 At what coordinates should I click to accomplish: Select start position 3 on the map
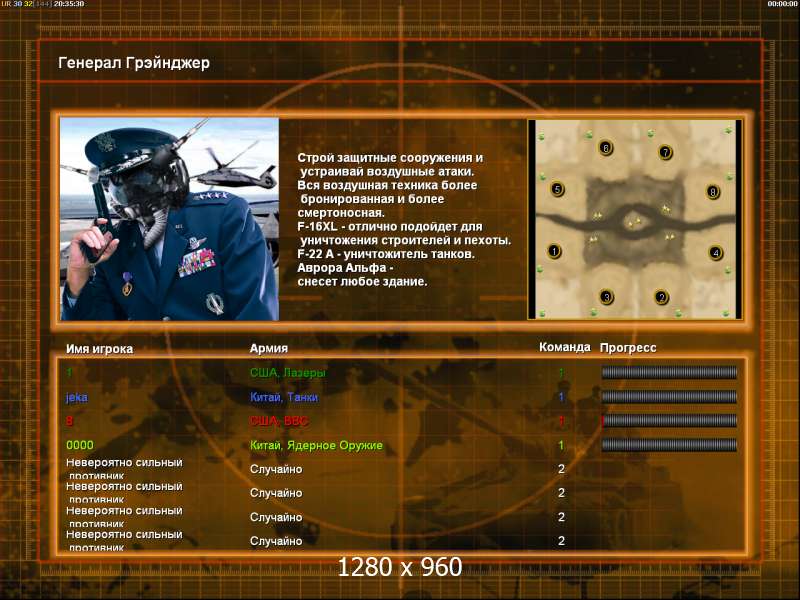[606, 296]
